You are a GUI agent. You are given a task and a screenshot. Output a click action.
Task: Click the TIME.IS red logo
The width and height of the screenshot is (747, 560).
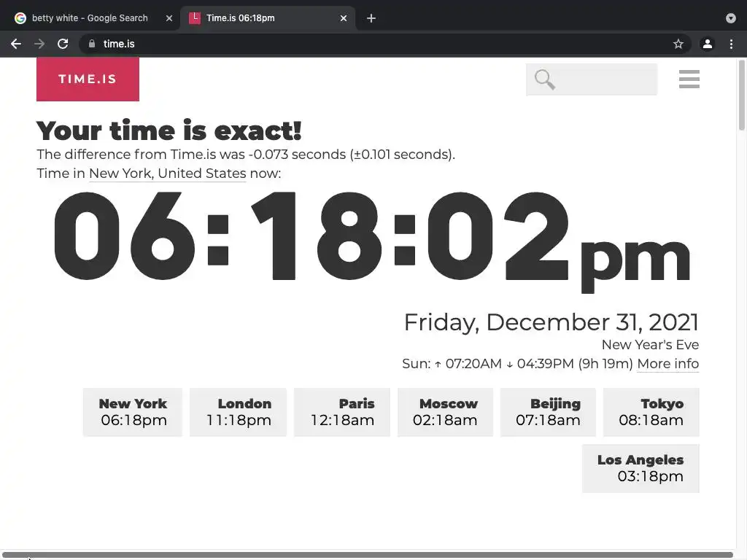[88, 79]
